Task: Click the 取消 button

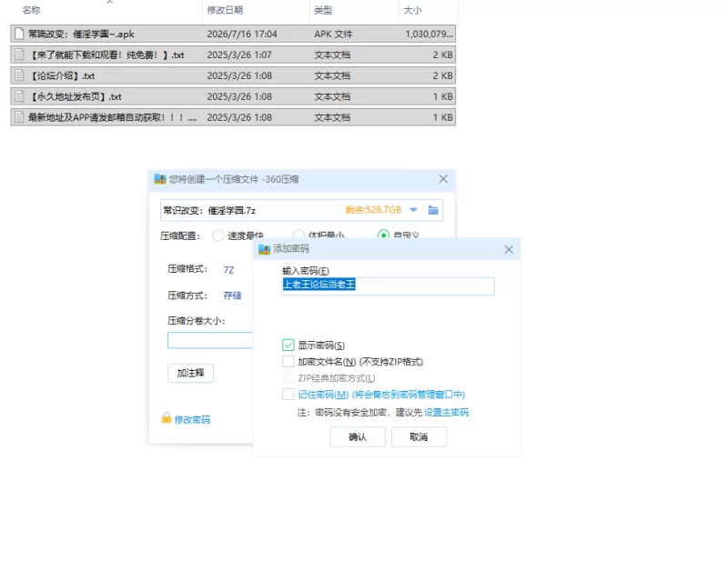Action: pyautogui.click(x=419, y=436)
